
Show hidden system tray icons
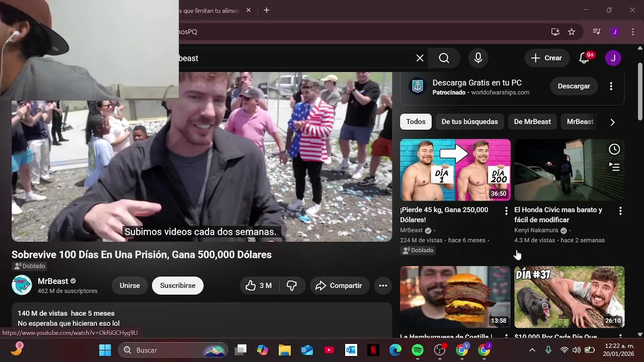tap(532, 350)
